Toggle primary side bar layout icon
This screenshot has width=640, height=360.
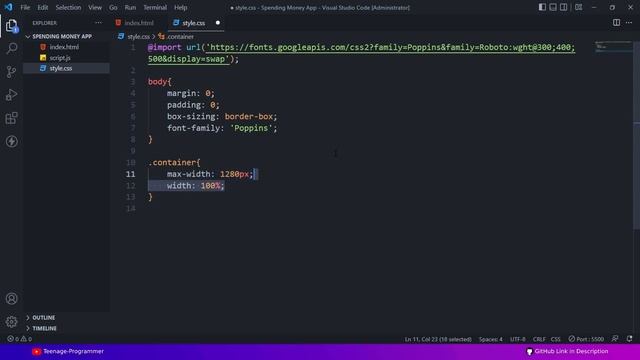542,7
